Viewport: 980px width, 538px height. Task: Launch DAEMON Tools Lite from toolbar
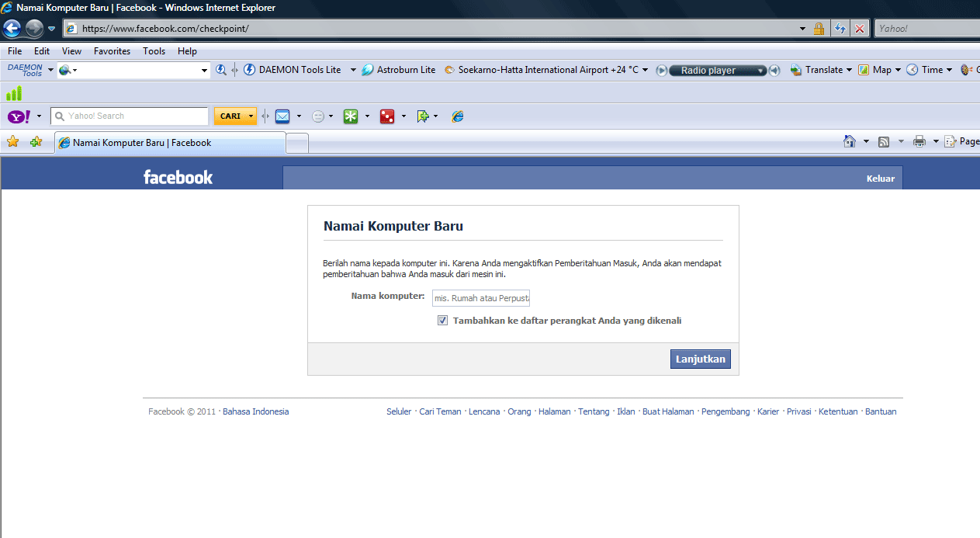click(293, 70)
